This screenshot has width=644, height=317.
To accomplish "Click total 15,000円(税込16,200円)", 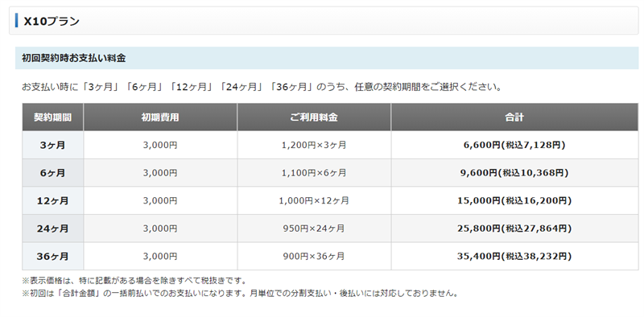I will 514,201.
